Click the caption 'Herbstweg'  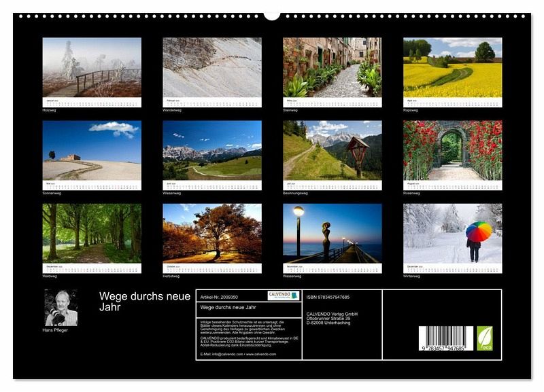[x=171, y=277]
